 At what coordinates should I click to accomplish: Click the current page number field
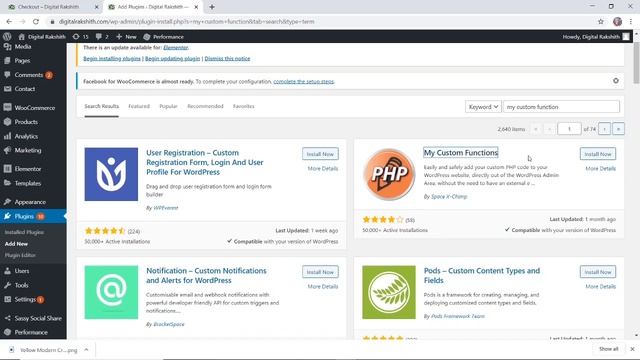[x=569, y=129]
